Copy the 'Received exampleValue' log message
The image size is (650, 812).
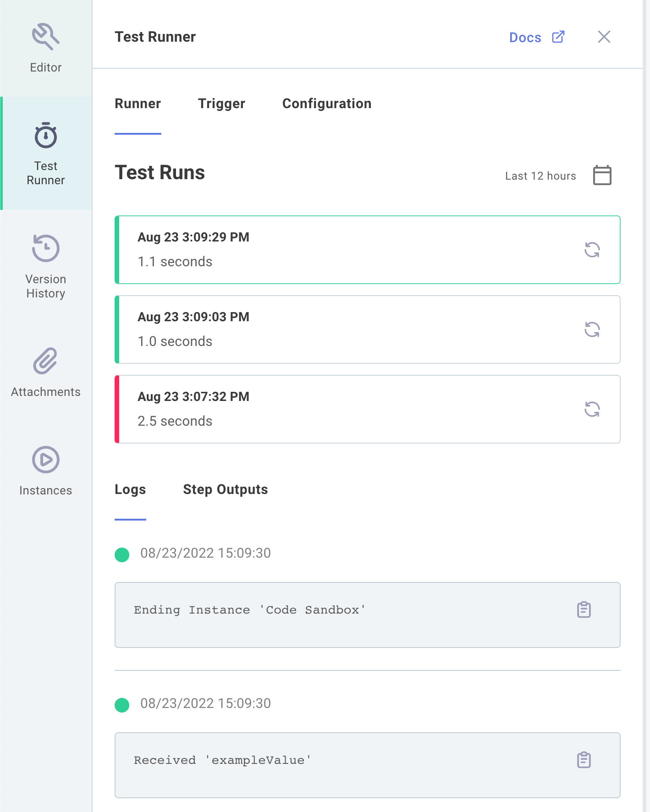click(x=584, y=760)
